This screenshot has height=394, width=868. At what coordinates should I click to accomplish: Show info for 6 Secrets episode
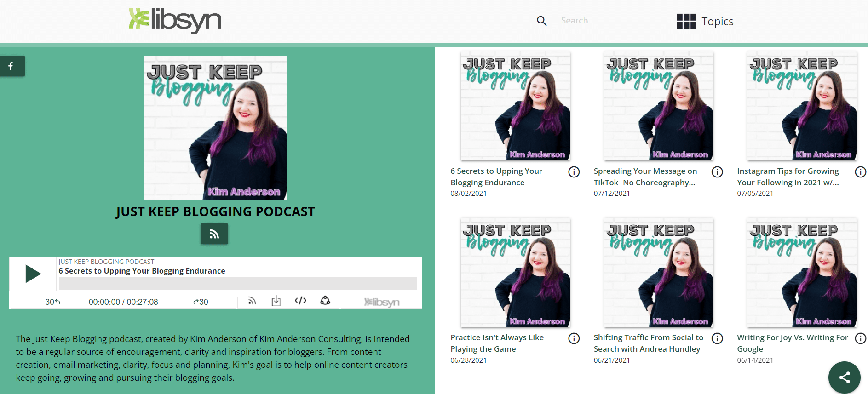(574, 172)
